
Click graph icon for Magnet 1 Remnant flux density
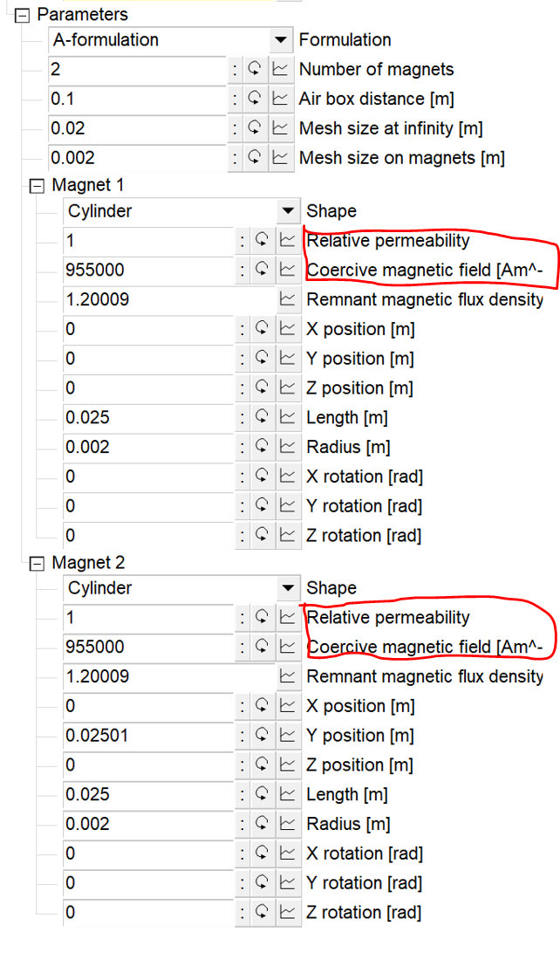[287, 299]
